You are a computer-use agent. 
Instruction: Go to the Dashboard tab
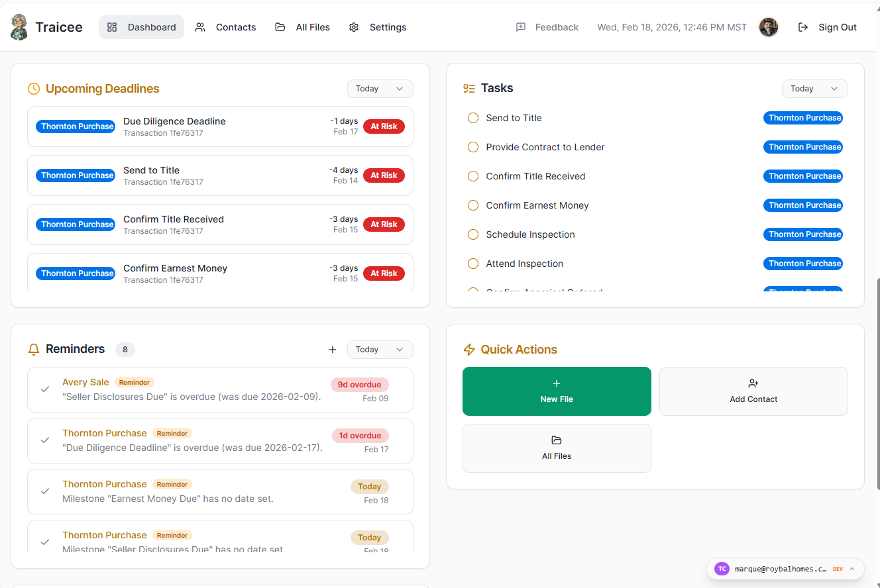click(142, 27)
